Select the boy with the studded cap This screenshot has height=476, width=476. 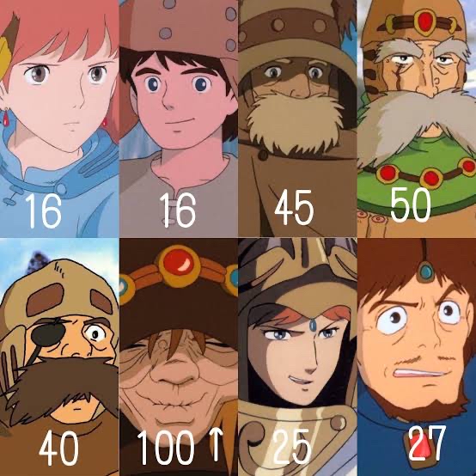[x=179, y=119]
